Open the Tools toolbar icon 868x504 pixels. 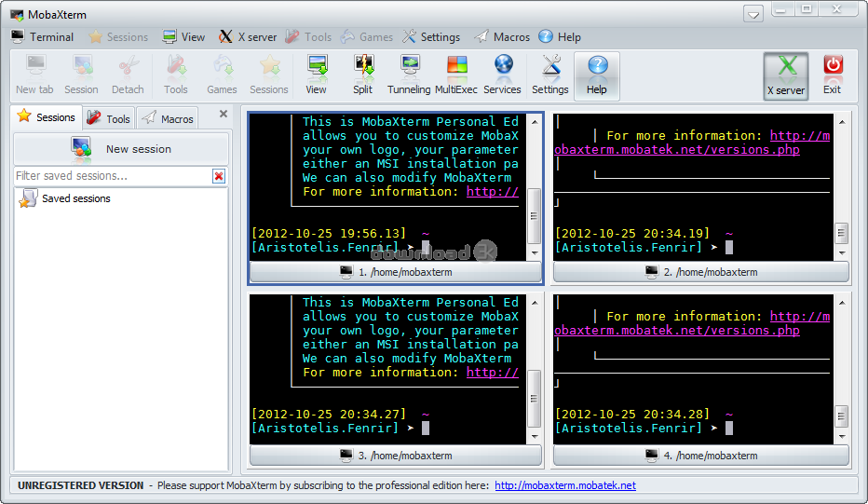[x=176, y=75]
